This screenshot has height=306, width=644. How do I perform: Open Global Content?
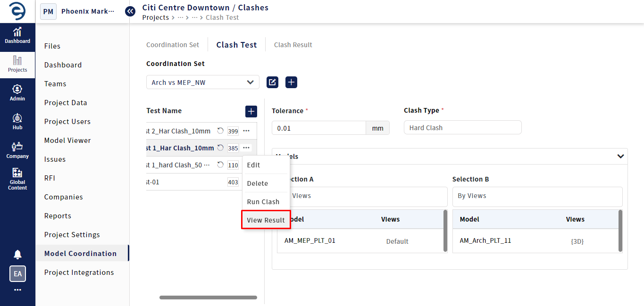click(17, 179)
